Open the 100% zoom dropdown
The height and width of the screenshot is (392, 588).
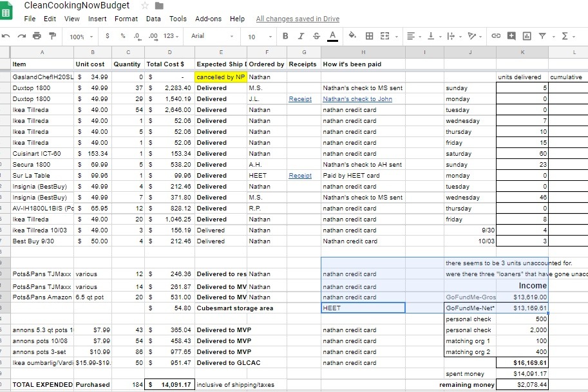[81, 37]
